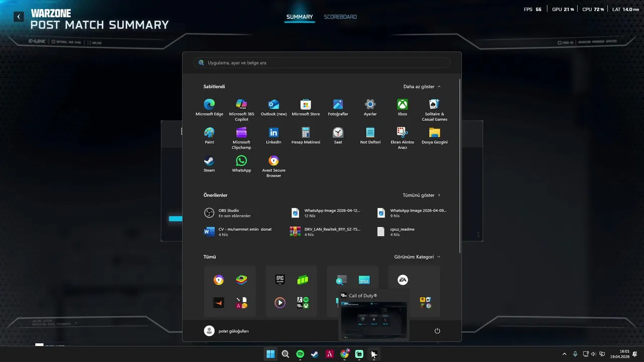
Task: Click Tümünü göster for recommendations
Action: point(422,195)
